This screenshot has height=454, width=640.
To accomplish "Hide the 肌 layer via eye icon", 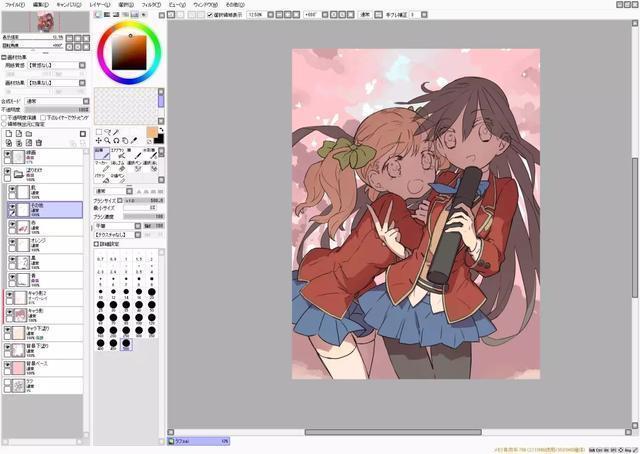I will 12,189.
